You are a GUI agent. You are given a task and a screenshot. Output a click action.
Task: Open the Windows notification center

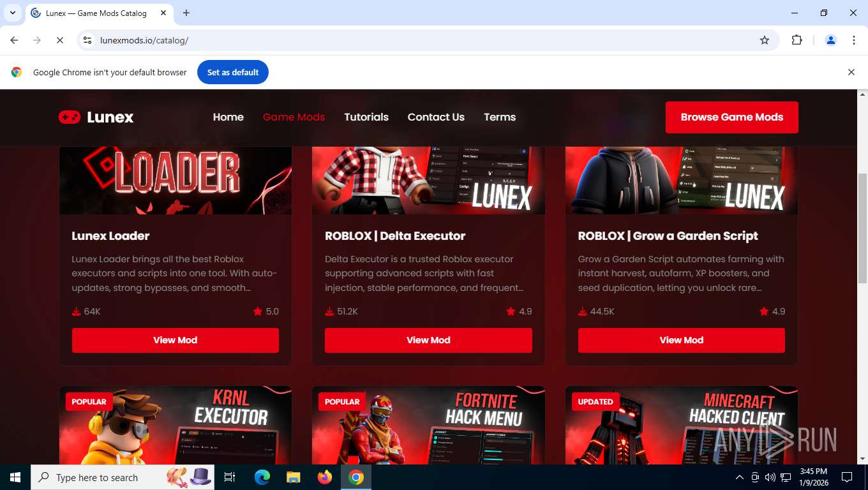pos(847,477)
